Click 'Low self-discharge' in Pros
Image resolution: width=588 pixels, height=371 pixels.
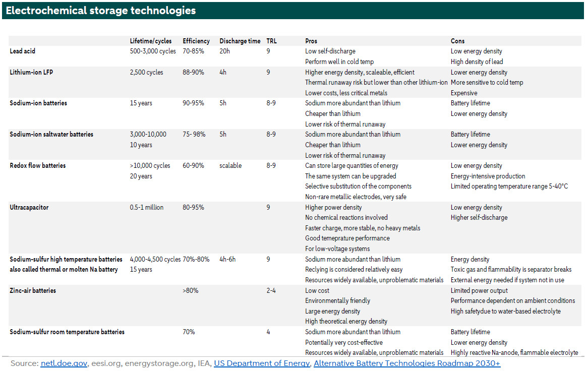[330, 51]
